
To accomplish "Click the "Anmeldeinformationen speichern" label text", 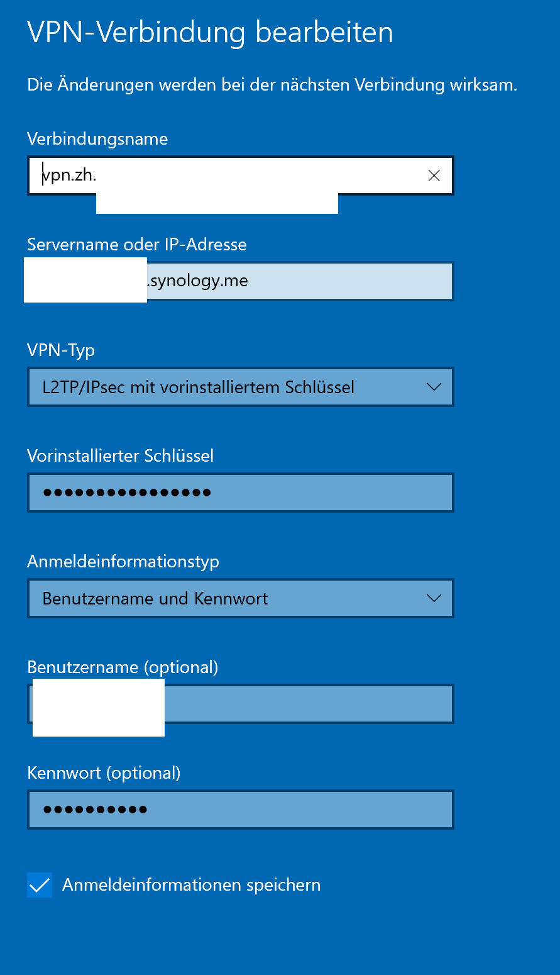I will tap(191, 885).
